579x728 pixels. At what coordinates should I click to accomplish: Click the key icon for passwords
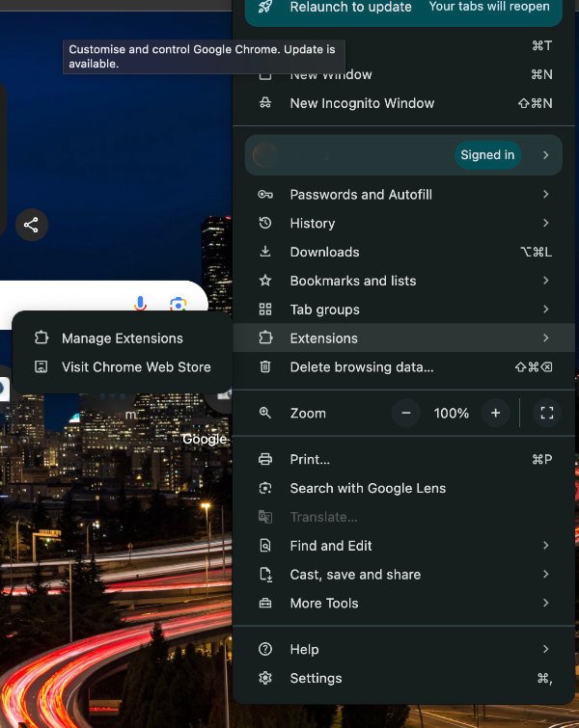[x=265, y=195]
